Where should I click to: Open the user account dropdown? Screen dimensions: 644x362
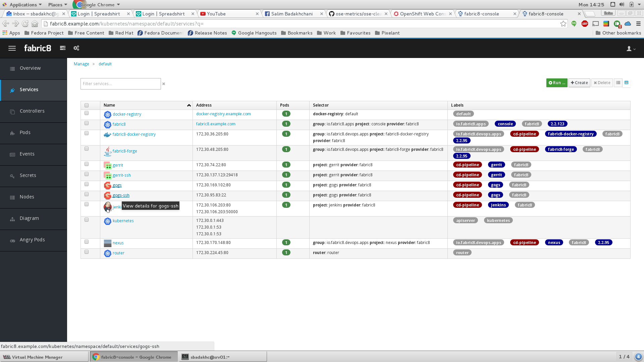(631, 49)
